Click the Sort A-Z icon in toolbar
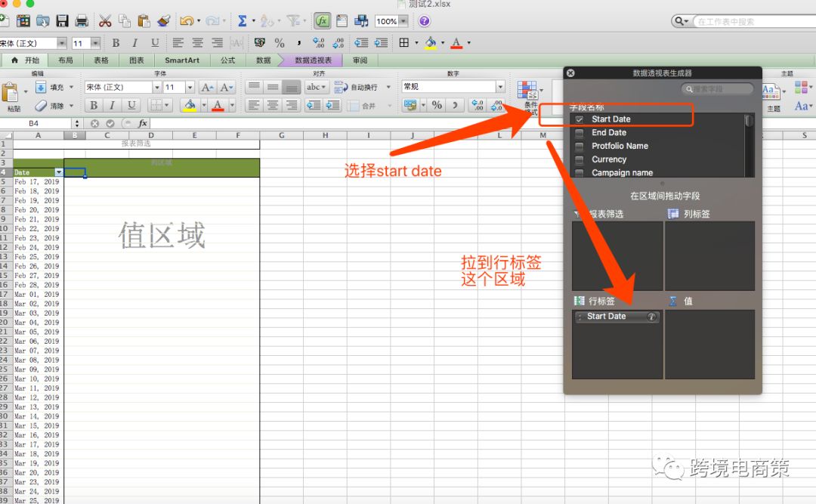The image size is (816, 504). pos(267,21)
